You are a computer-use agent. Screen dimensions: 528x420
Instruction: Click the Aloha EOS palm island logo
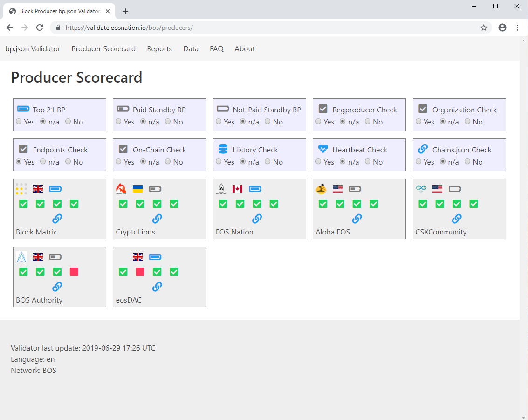[321, 189]
